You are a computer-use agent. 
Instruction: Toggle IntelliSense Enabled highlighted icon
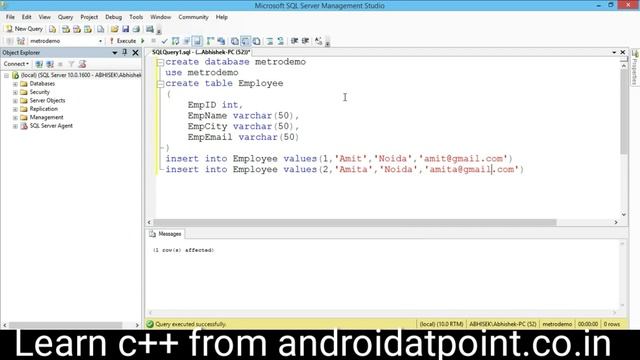click(x=197, y=41)
